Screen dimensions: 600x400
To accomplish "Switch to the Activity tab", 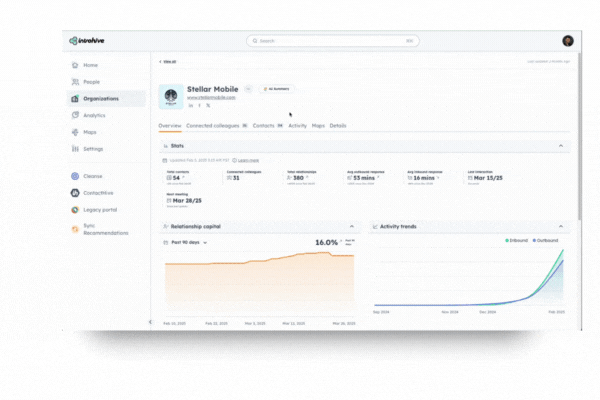I will pos(297,126).
